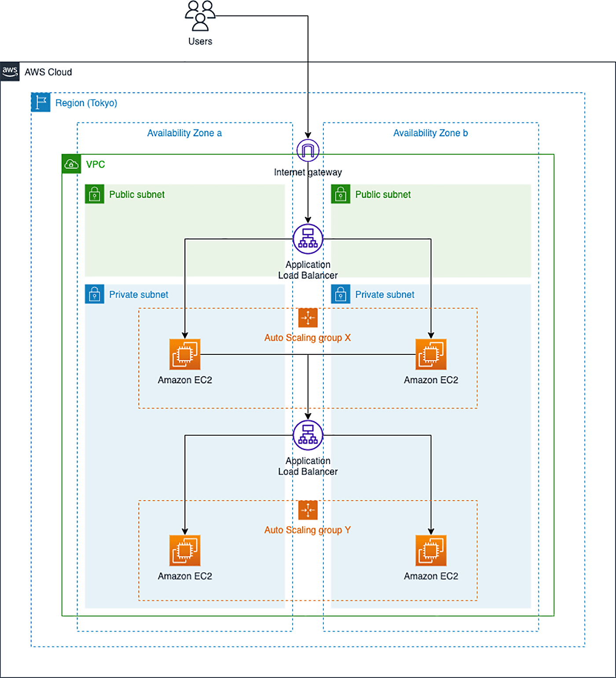
Task: Click Amazon EC2 label in group X, Zone a
Action: (185, 380)
